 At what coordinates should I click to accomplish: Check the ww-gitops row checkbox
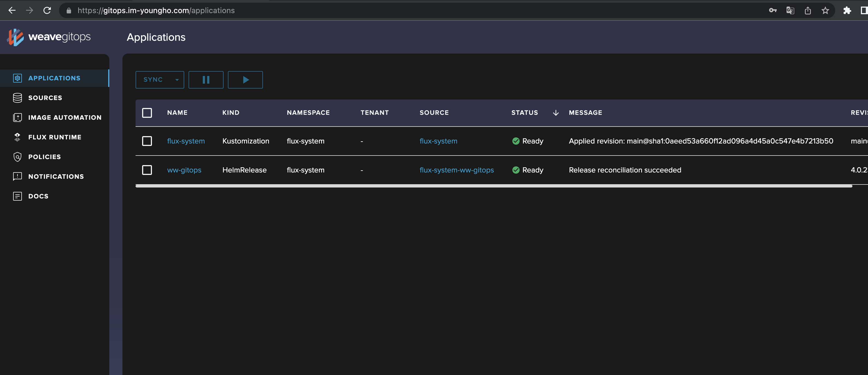click(147, 170)
